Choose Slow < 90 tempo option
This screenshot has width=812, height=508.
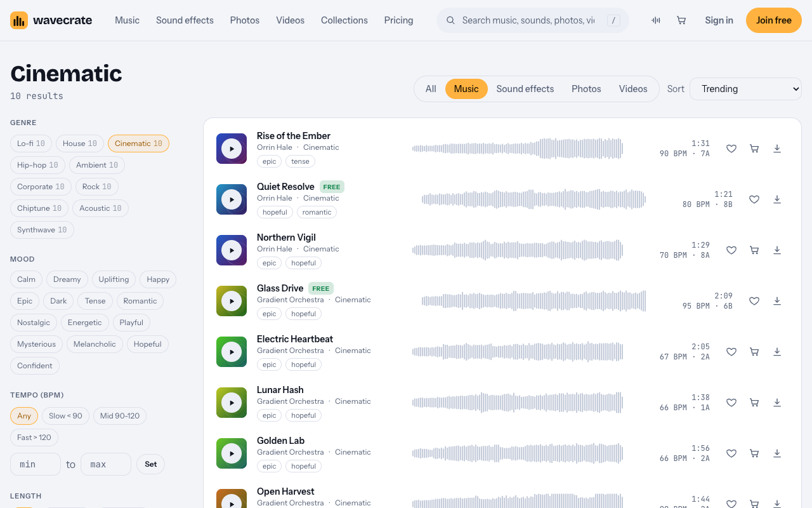65,416
